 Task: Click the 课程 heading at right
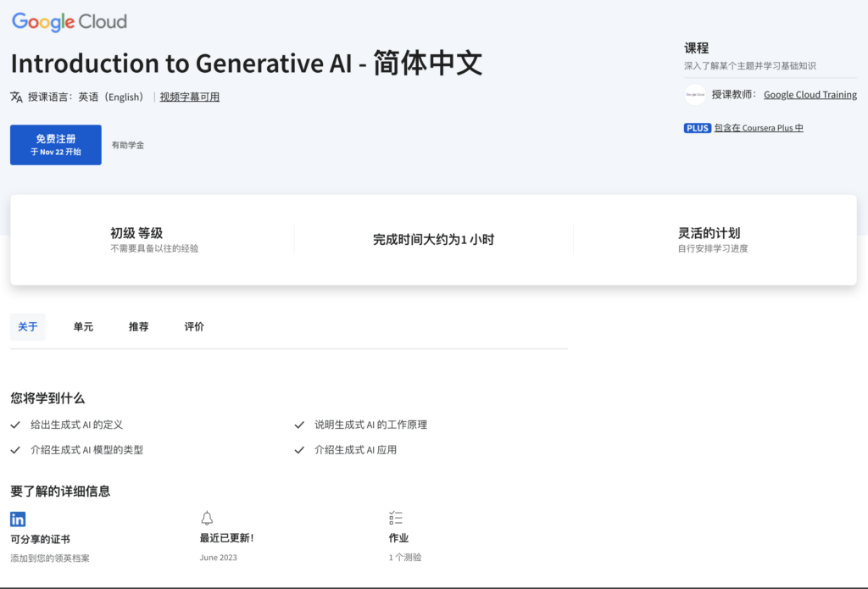697,48
